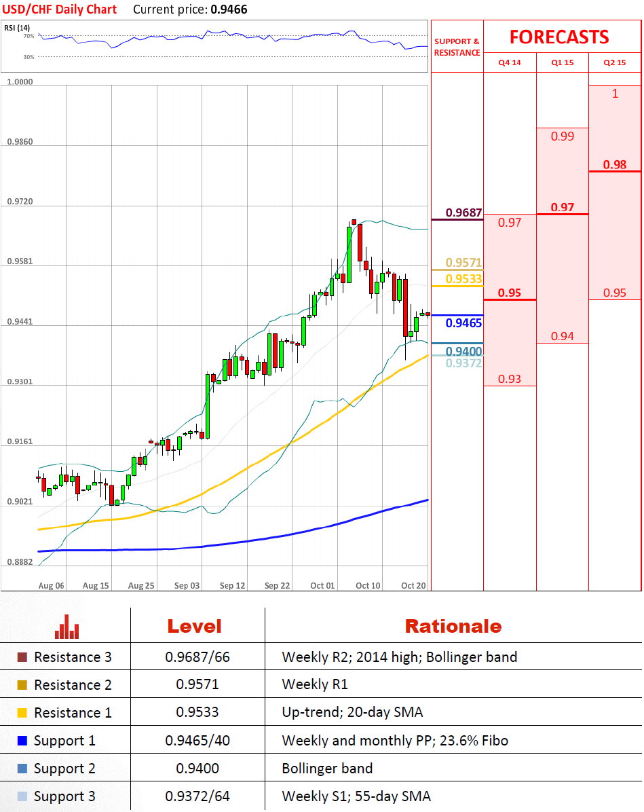Select the 'Q2 15' forecast column header
Image resolution: width=644 pixels, height=812 pixels.
(x=615, y=62)
